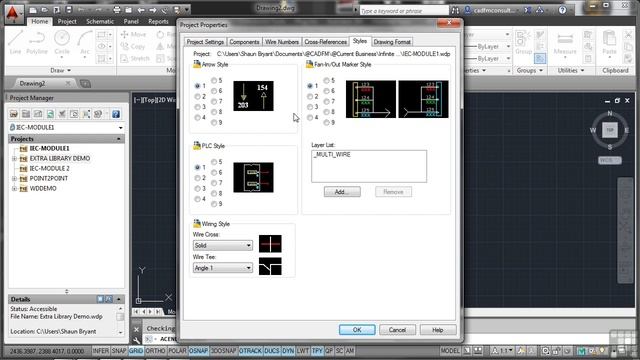Expand the EXTRA LIBRARY DEMO project
Viewport: 640px width, 360px height.
[x=14, y=158]
